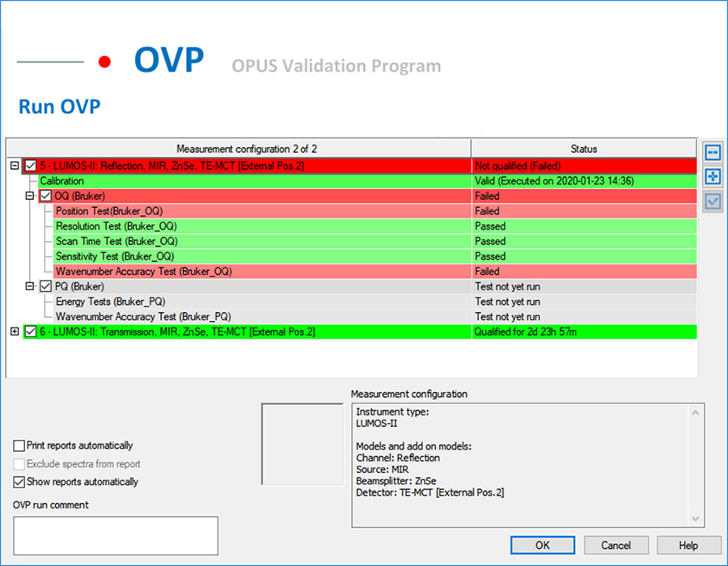Image resolution: width=728 pixels, height=566 pixels.
Task: Uncheck the PQ (Bruker) checkbox
Action: click(45, 286)
